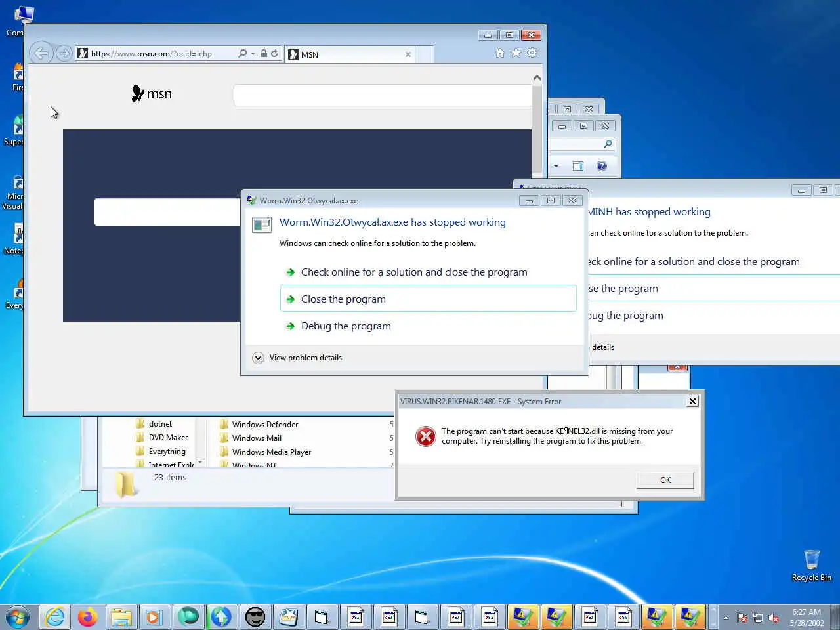Select the Recycle Bin desktop icon

811,566
